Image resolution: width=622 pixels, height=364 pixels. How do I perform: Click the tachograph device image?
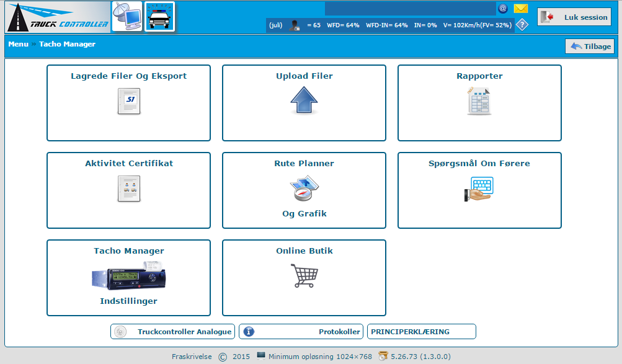[128, 276]
